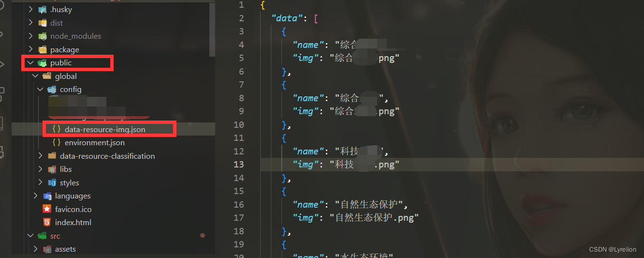Click the green src folder icon
The height and width of the screenshot is (258, 644).
click(x=42, y=236)
